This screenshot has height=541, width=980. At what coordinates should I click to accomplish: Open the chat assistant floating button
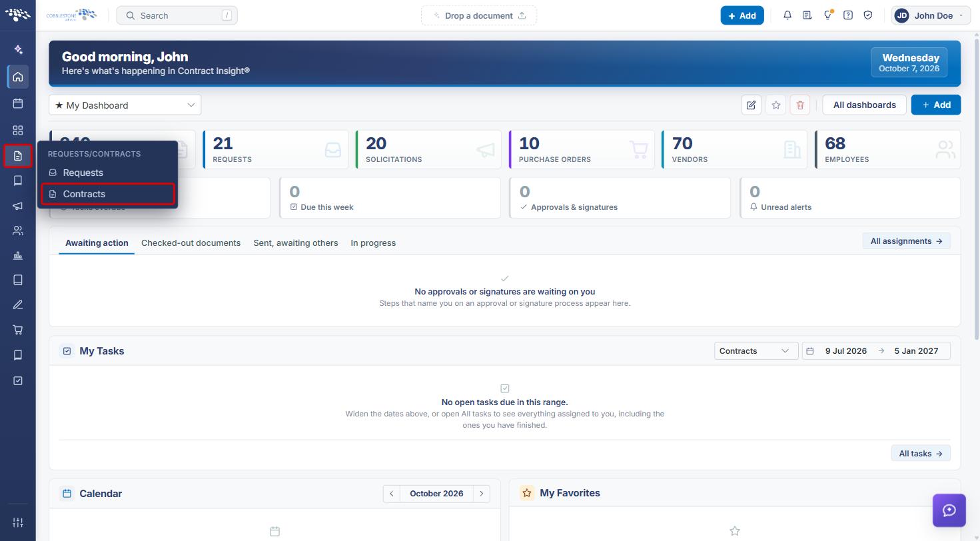[949, 510]
